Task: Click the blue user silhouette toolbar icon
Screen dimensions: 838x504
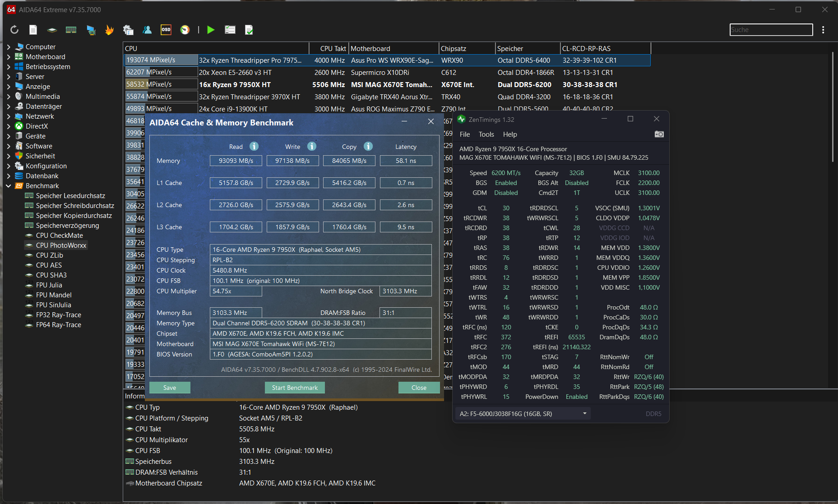Action: pyautogui.click(x=147, y=30)
